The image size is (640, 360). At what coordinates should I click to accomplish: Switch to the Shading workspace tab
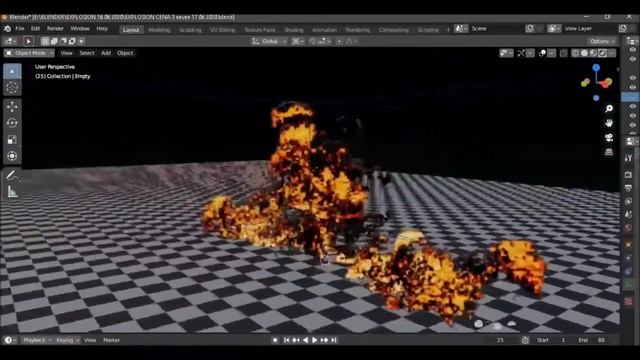(x=294, y=30)
